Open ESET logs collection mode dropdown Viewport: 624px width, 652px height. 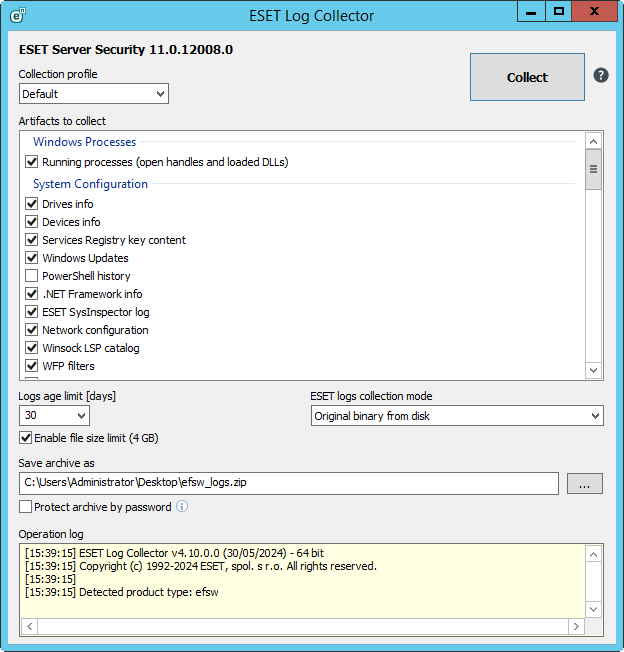coord(457,416)
